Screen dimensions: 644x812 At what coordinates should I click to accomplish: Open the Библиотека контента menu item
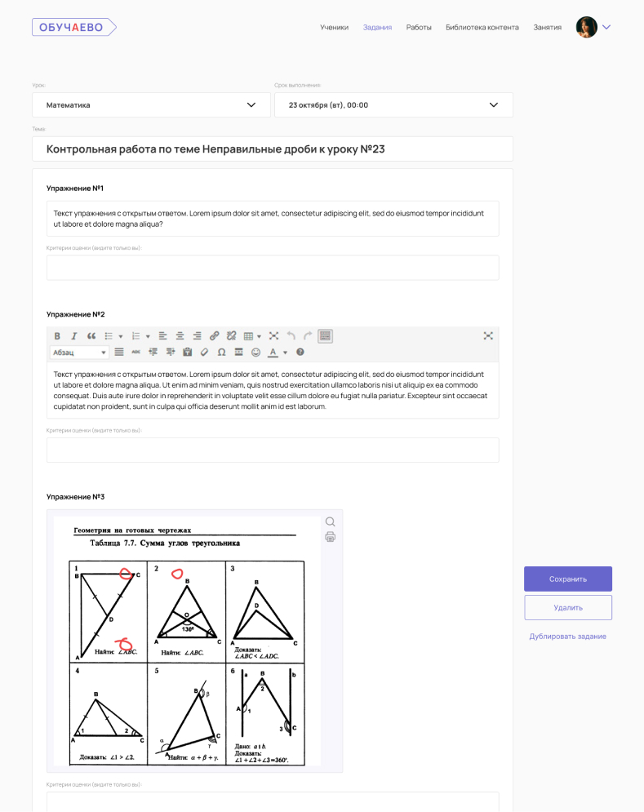tap(482, 27)
